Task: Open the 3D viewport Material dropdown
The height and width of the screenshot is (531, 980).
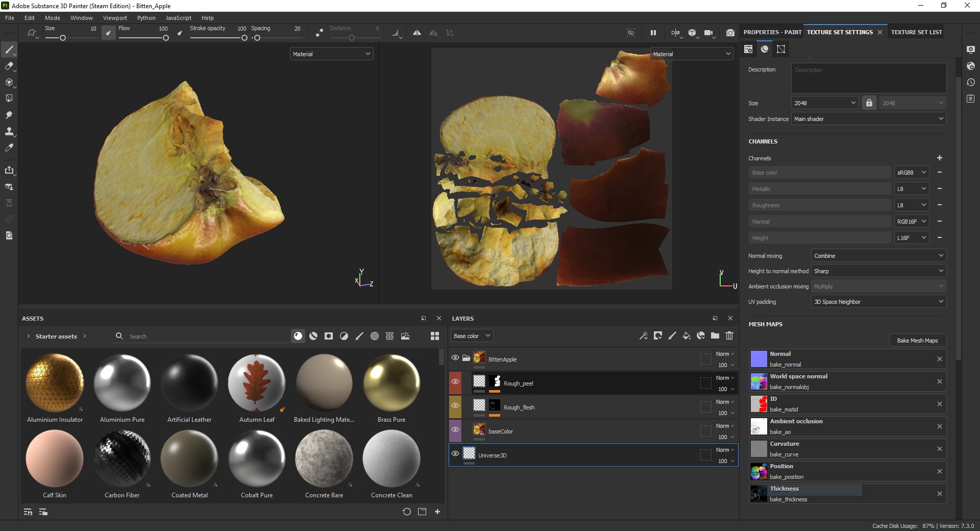Action: 332,54
